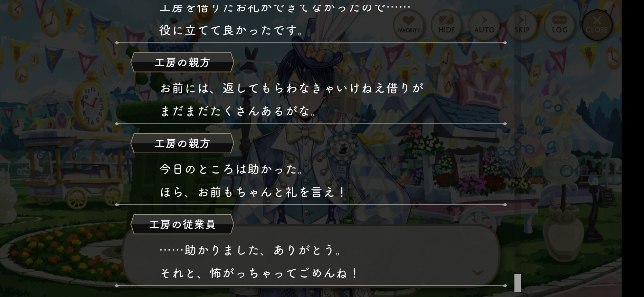Screen dimensions: 644x297
Task: Select the first 工房の親方 name tag
Action: 182,62
